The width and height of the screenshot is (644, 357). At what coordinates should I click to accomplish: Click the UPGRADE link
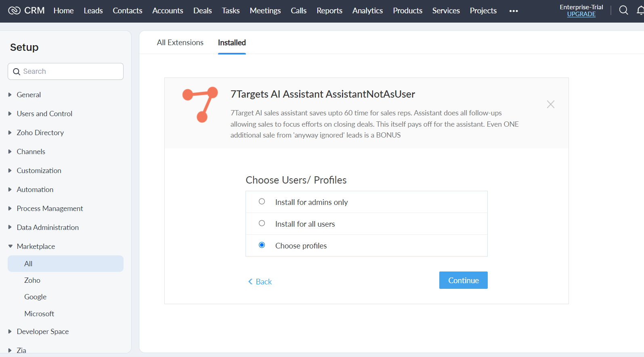(x=581, y=14)
